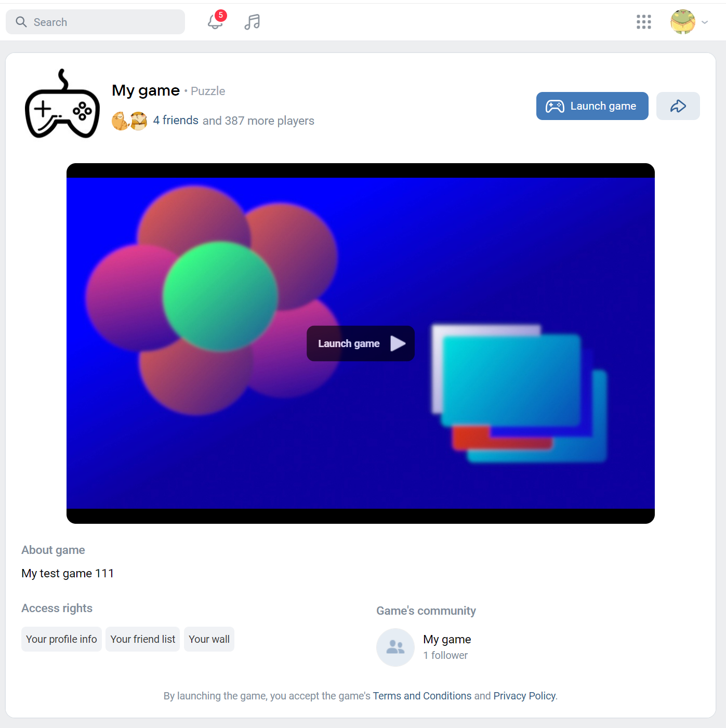Click the "Game's community" heading
Screen dimensions: 726x728
426,611
